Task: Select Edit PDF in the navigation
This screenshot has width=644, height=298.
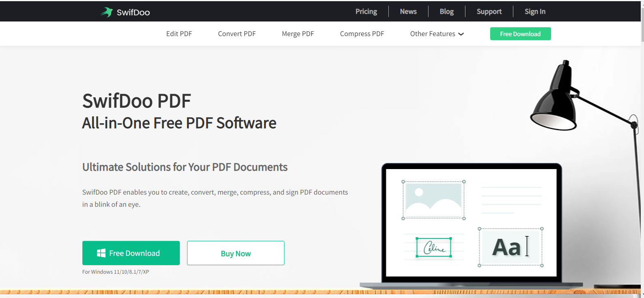Action: click(179, 34)
